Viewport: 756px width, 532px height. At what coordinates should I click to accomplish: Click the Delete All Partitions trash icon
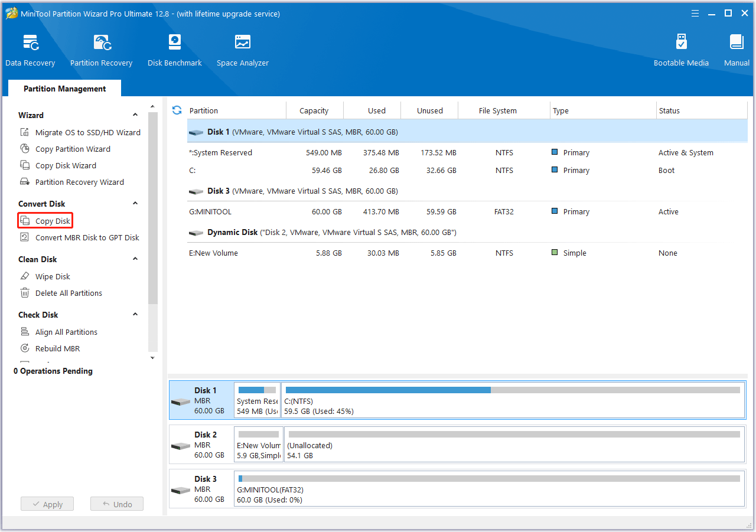[x=25, y=293]
